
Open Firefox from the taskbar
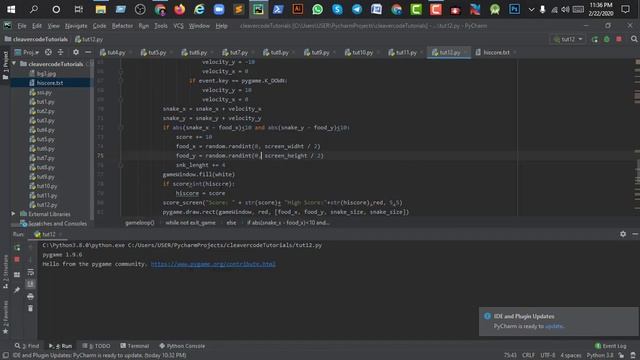(180, 9)
